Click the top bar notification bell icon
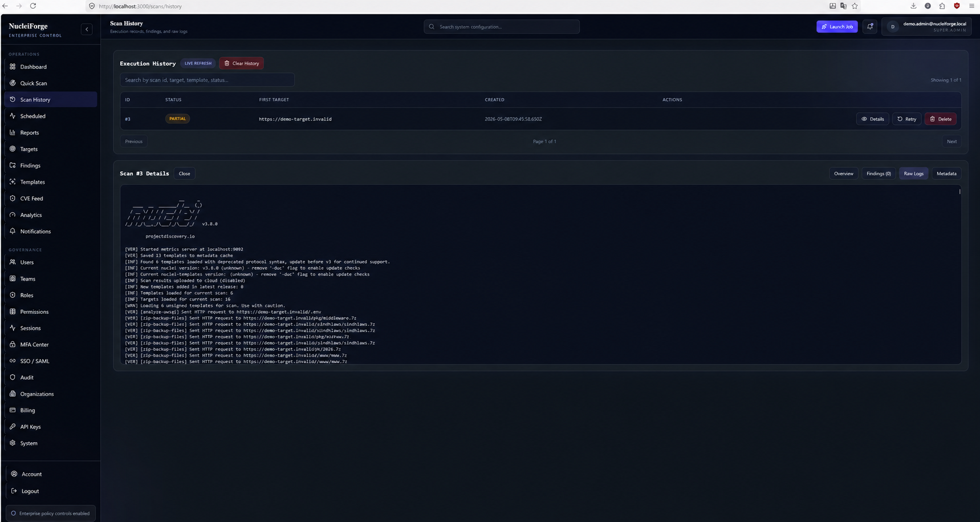This screenshot has width=980, height=522. (870, 26)
